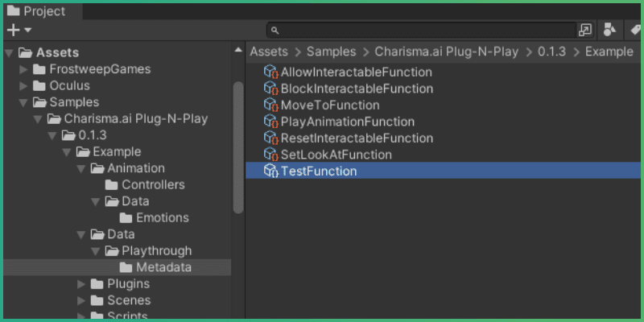644x322 pixels.
Task: Click the SetLookAtFunction asset icon
Action: coord(270,155)
